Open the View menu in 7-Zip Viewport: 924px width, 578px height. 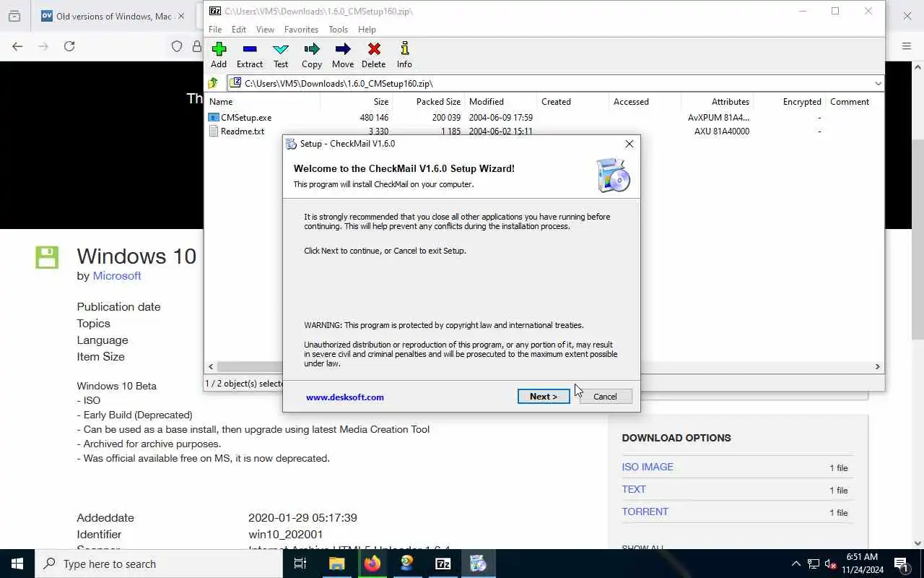265,30
